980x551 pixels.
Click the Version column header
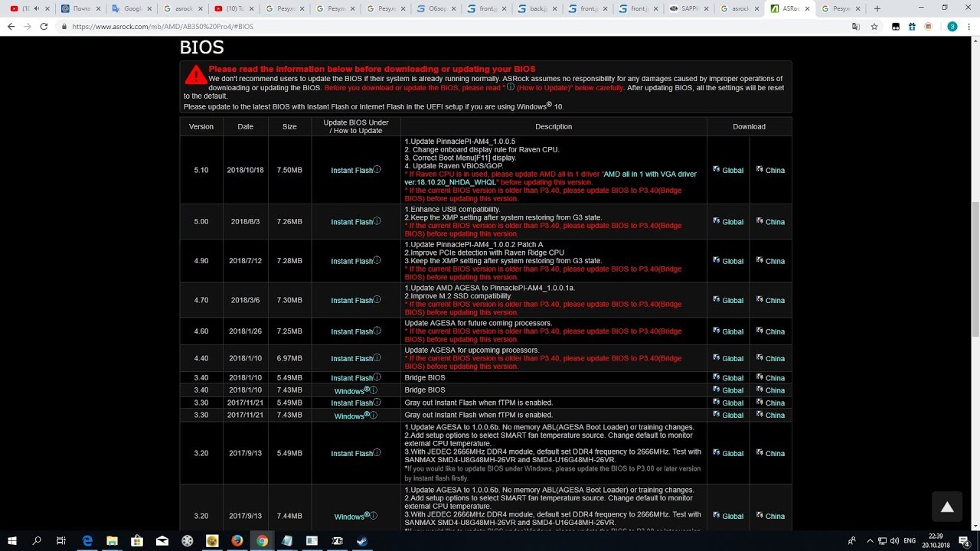coord(201,126)
